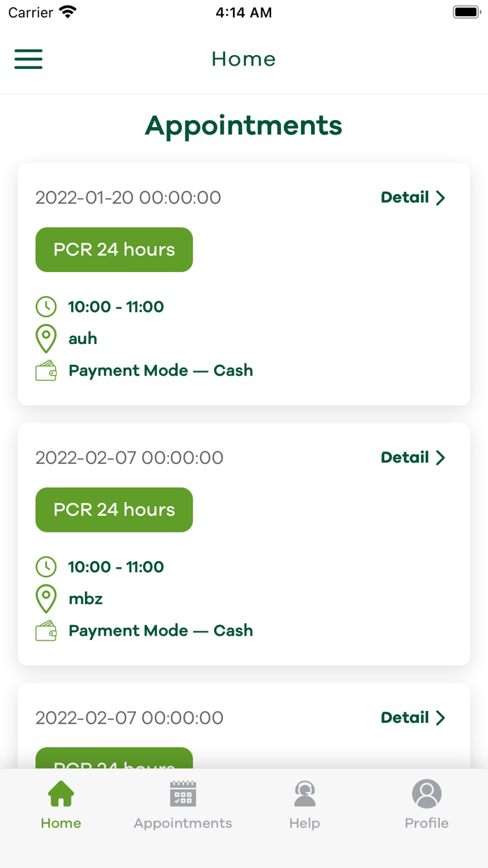Tap the location pin icon beside mbz
Image resolution: width=488 pixels, height=868 pixels.
coord(46,599)
